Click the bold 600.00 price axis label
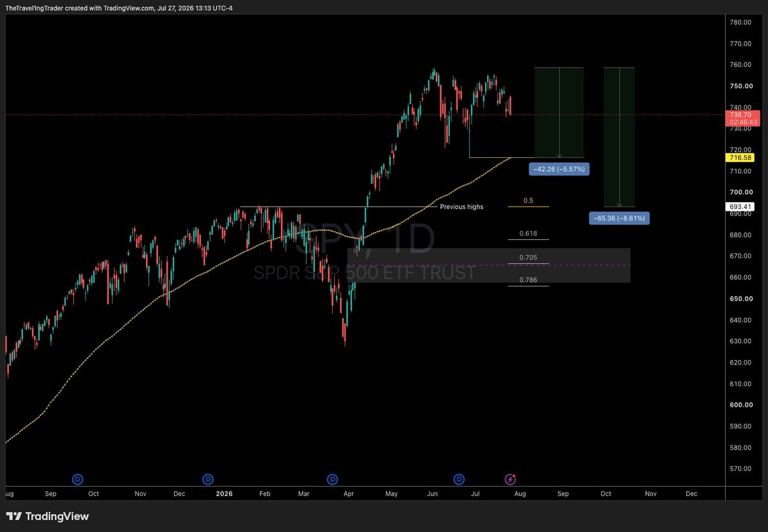Screen dimensions: 768x532 (740, 405)
